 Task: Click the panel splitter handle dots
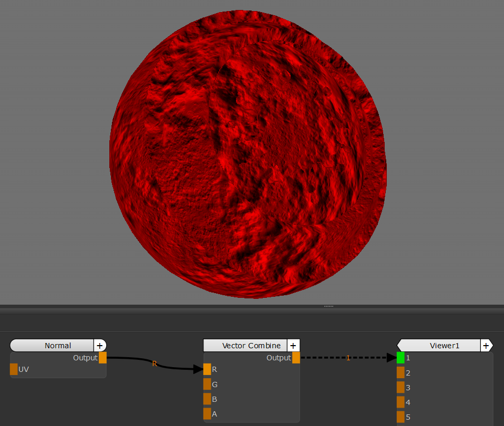pyautogui.click(x=328, y=306)
